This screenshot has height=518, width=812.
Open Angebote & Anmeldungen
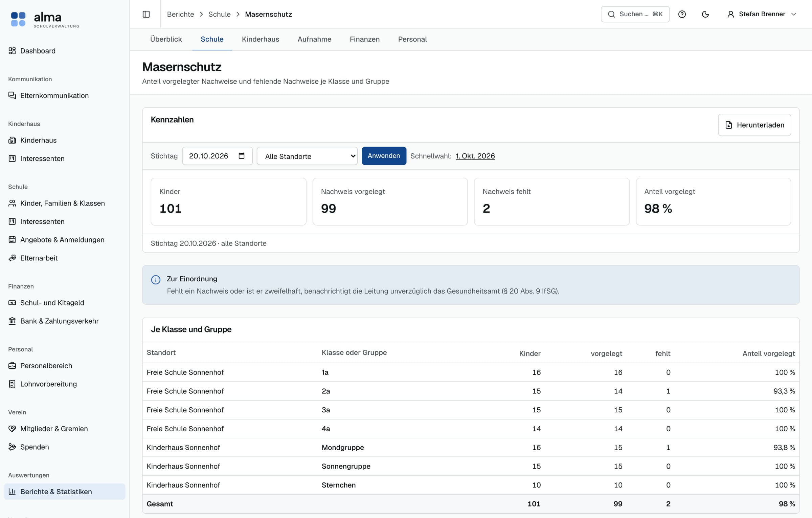point(65,240)
